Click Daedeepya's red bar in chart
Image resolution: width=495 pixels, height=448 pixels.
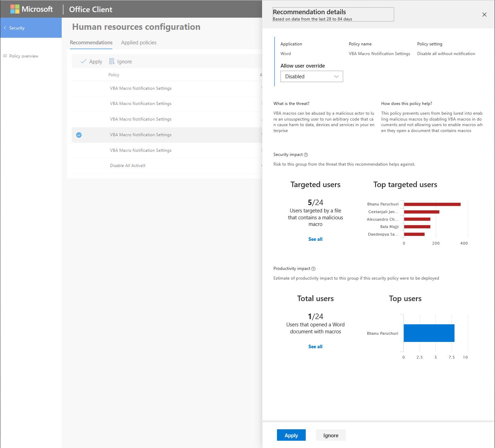(414, 234)
